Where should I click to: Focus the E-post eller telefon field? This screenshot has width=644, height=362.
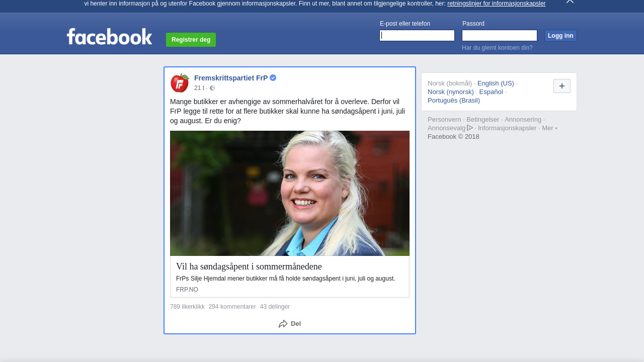[x=417, y=35]
